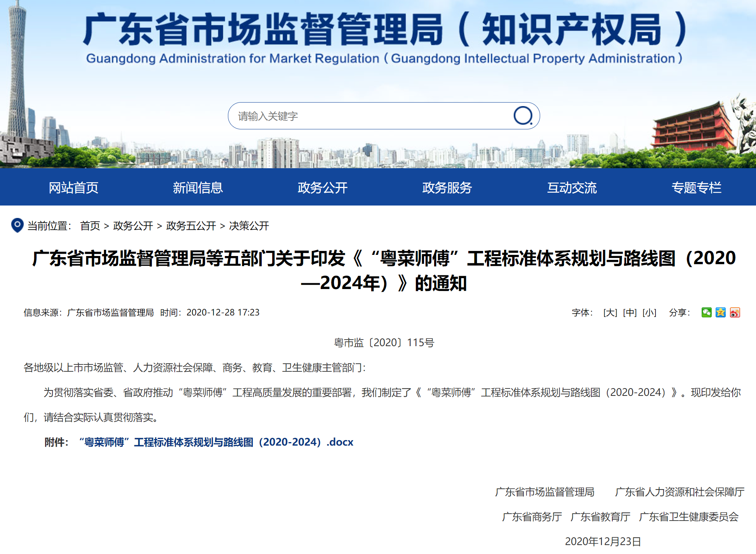Click the blue location pin icon

click(x=17, y=225)
